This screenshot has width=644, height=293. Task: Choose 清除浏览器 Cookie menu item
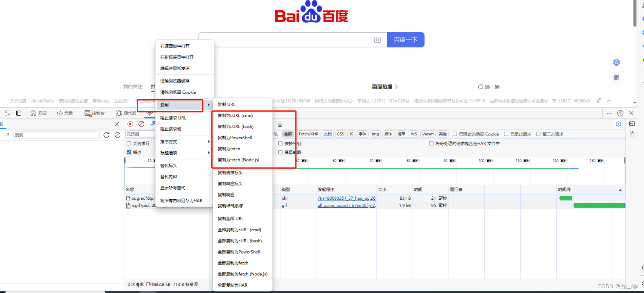click(x=185, y=92)
